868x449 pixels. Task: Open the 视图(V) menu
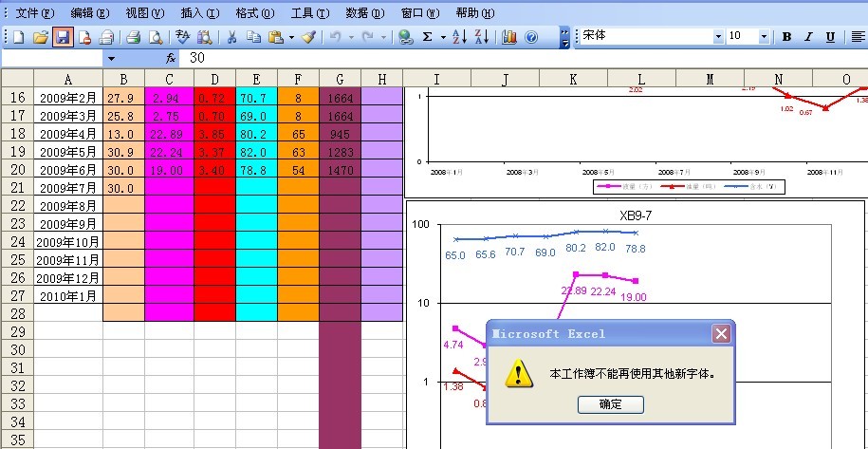pos(145,12)
